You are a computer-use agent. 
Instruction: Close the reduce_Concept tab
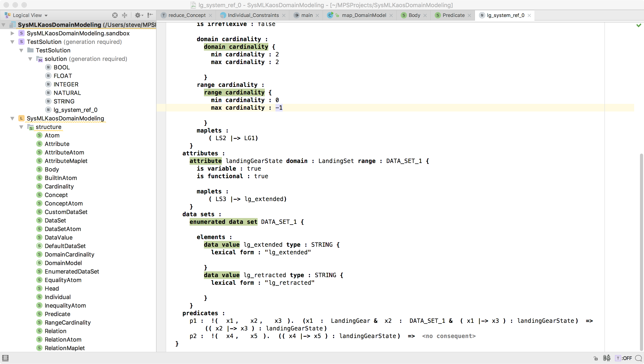(x=210, y=15)
